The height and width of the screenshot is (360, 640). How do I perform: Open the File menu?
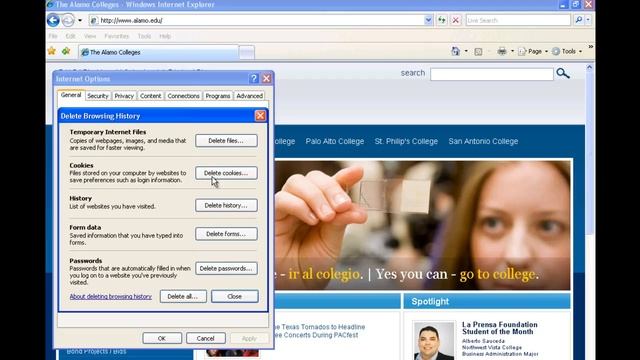point(53,36)
